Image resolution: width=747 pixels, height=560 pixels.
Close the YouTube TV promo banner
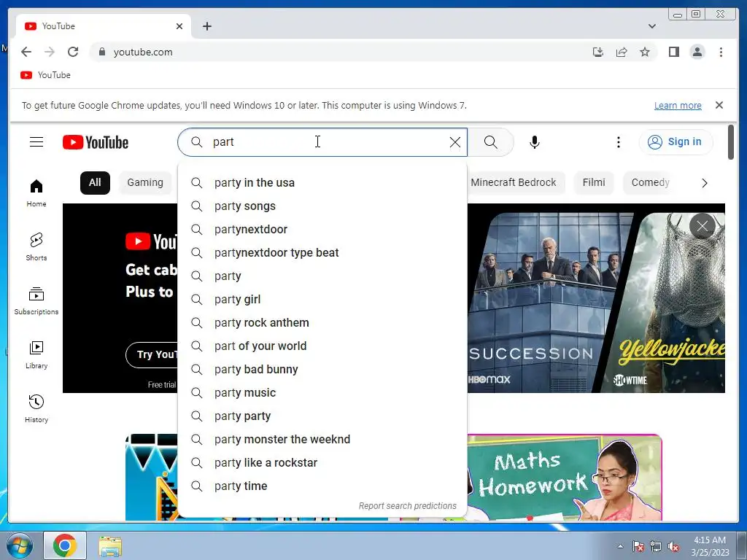[703, 226]
